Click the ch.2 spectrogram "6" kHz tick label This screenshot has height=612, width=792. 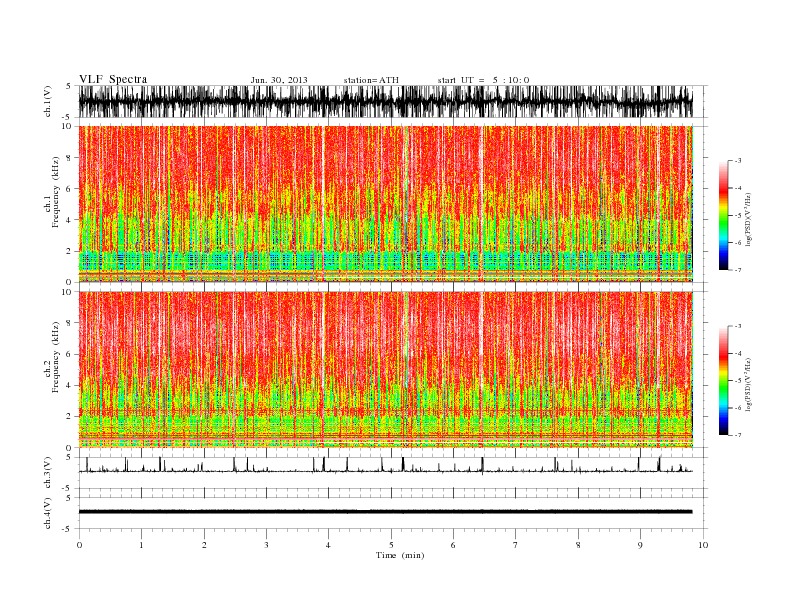[x=69, y=354]
